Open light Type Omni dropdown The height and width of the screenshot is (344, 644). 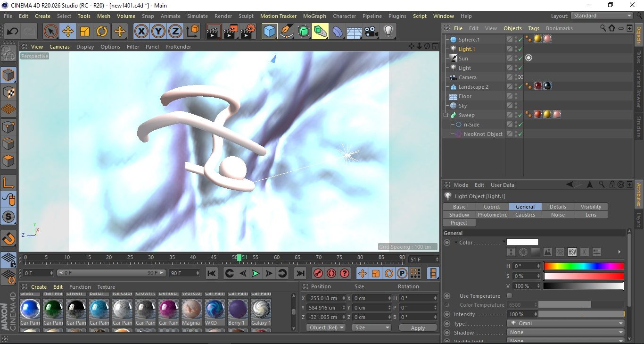pyautogui.click(x=566, y=323)
